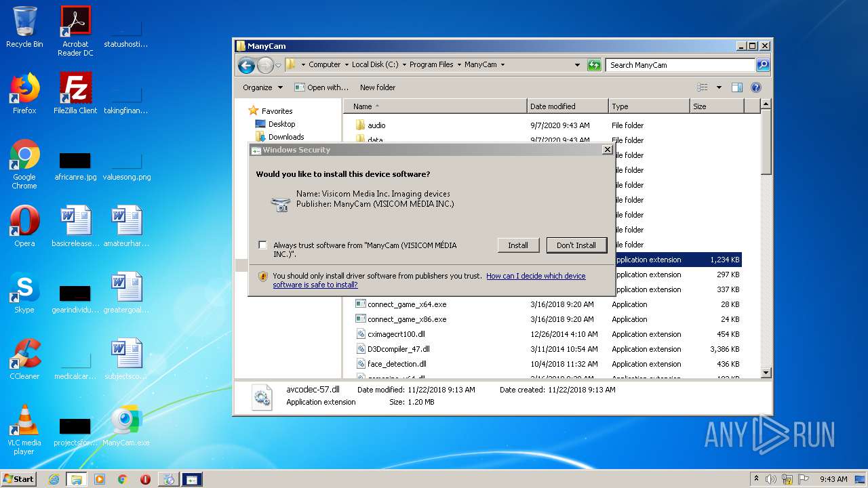Sort by Name column header

pyautogui.click(x=435, y=106)
